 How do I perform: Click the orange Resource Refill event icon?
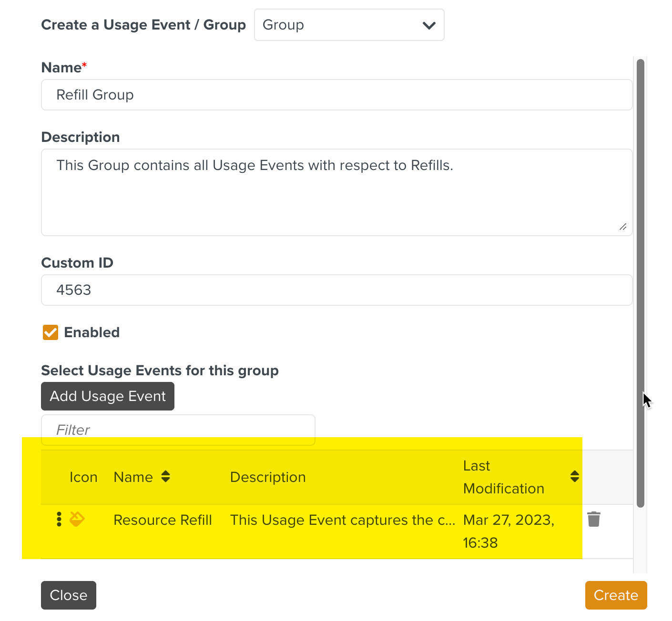click(77, 519)
